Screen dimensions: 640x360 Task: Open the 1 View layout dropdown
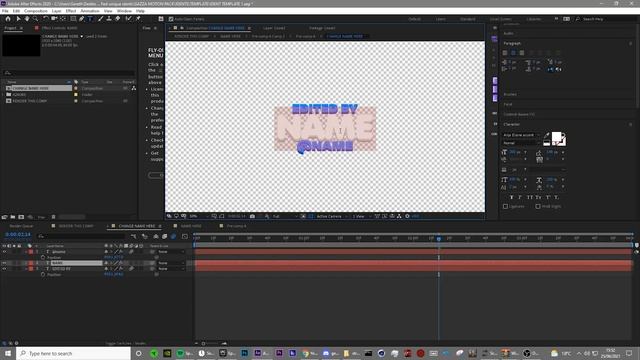[x=361, y=216]
